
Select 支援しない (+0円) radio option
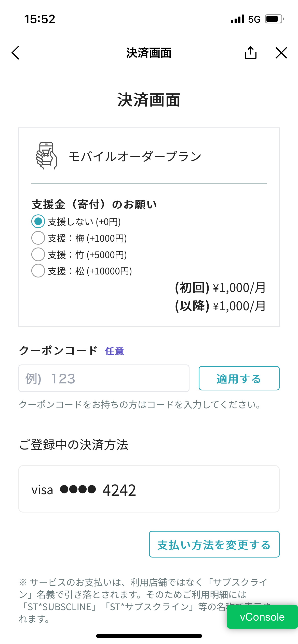coord(38,222)
